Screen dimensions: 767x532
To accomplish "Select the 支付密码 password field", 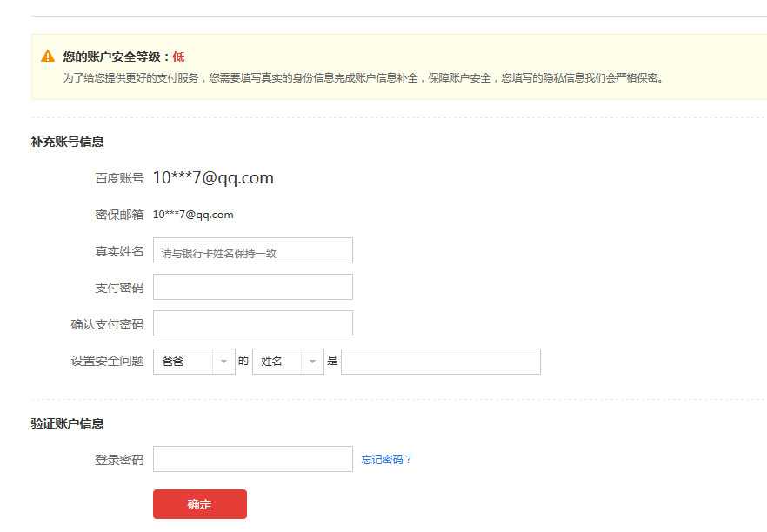I will coord(252,286).
